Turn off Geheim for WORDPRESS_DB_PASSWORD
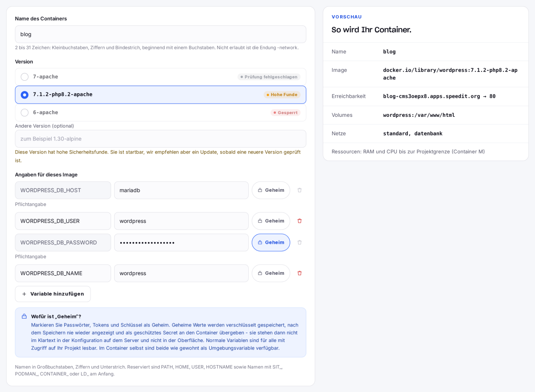Screen dimensions: 535x392 271,242
